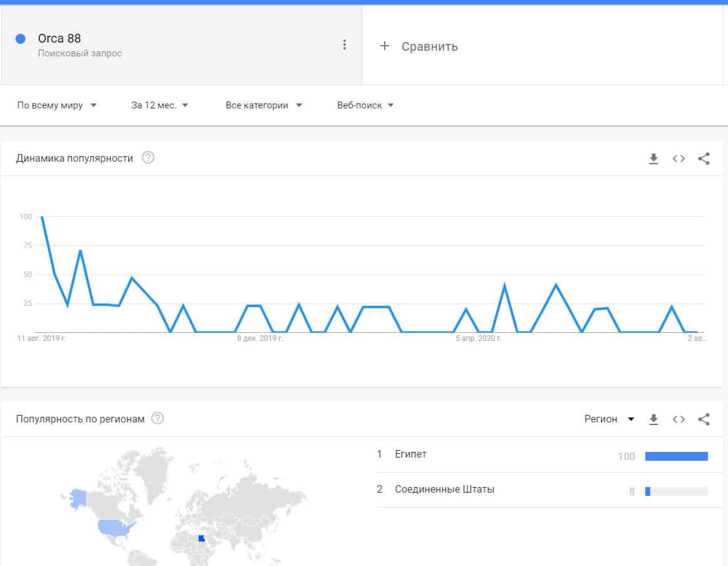Share the popularity dynamics chart
The image size is (728, 566).
coord(704,159)
